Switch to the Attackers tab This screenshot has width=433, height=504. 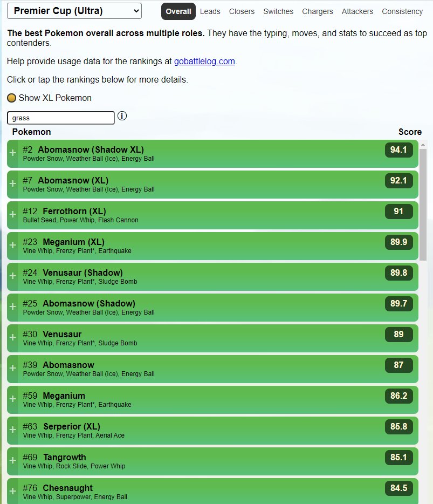[x=357, y=11]
